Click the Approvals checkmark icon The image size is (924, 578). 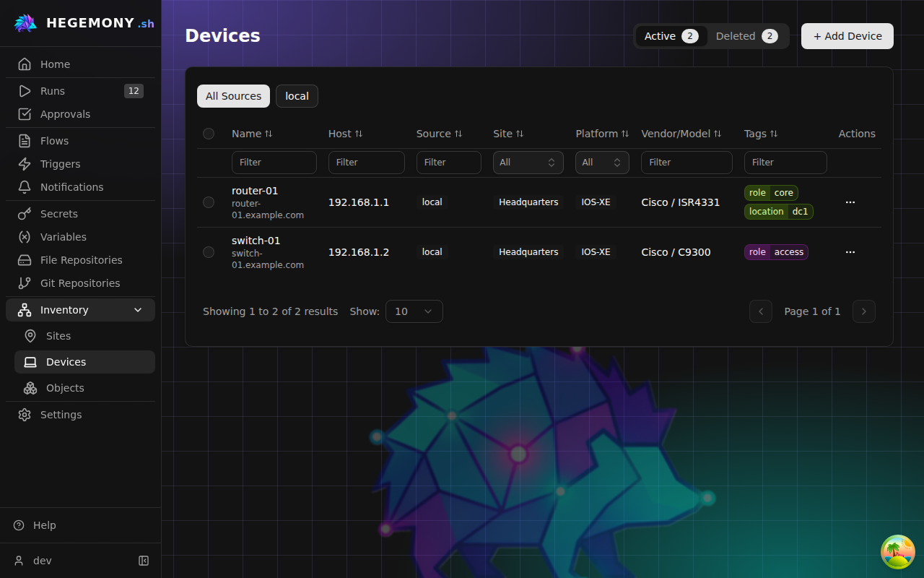click(25, 114)
